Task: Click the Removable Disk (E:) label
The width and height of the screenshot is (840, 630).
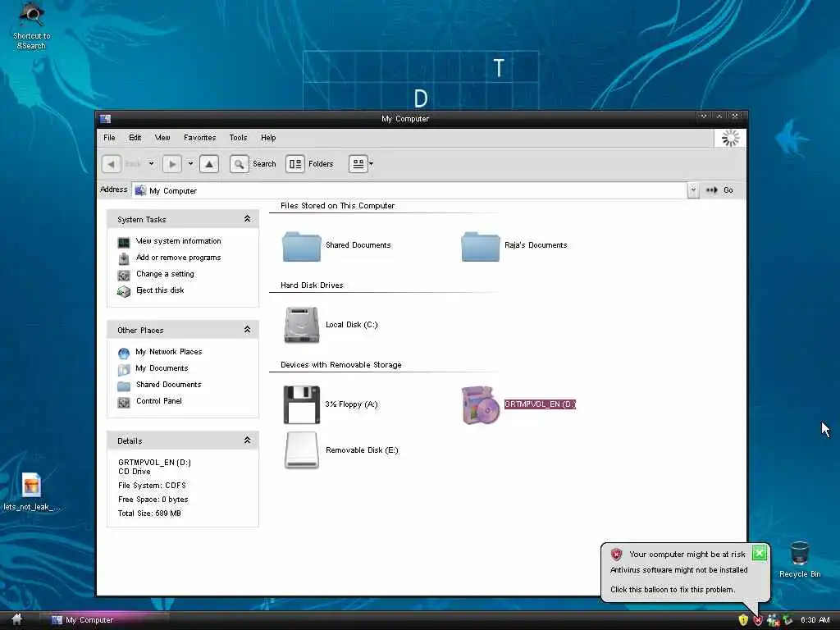Action: click(x=362, y=450)
